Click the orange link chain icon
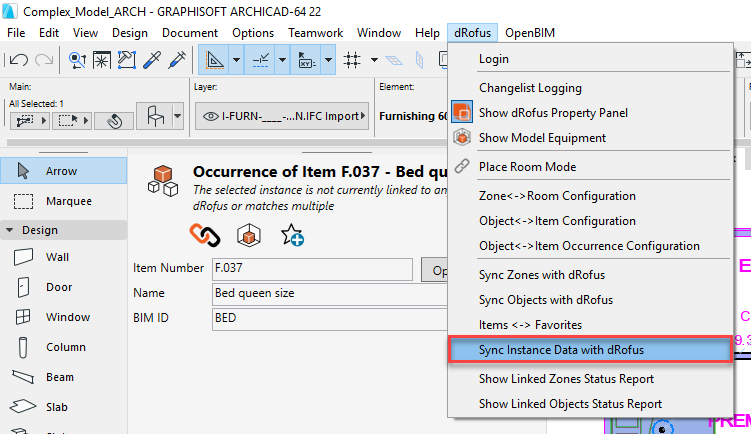Viewport: 751px width, 434px height. [205, 234]
